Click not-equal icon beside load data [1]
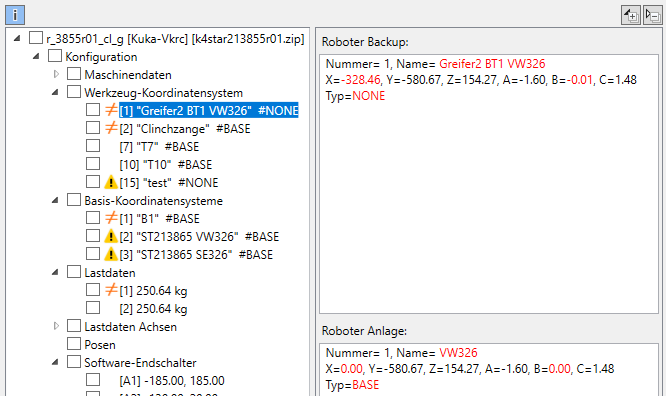The height and width of the screenshot is (396, 666). click(111, 290)
